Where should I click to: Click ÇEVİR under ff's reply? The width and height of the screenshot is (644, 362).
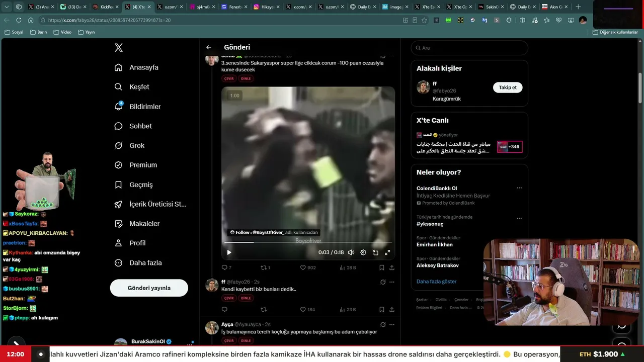[229, 298]
